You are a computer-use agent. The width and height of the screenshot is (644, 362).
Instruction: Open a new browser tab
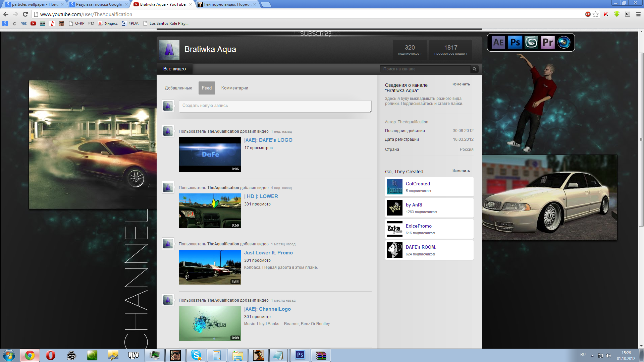pos(266,4)
